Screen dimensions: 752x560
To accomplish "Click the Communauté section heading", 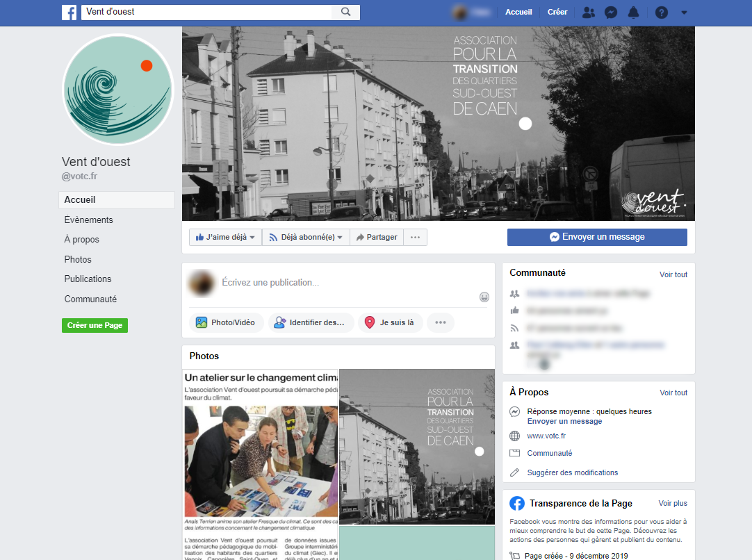I will (x=537, y=272).
